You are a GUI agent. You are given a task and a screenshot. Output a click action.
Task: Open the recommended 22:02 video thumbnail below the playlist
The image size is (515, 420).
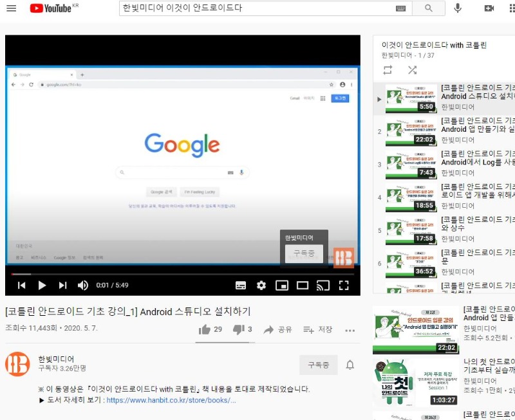click(416, 330)
